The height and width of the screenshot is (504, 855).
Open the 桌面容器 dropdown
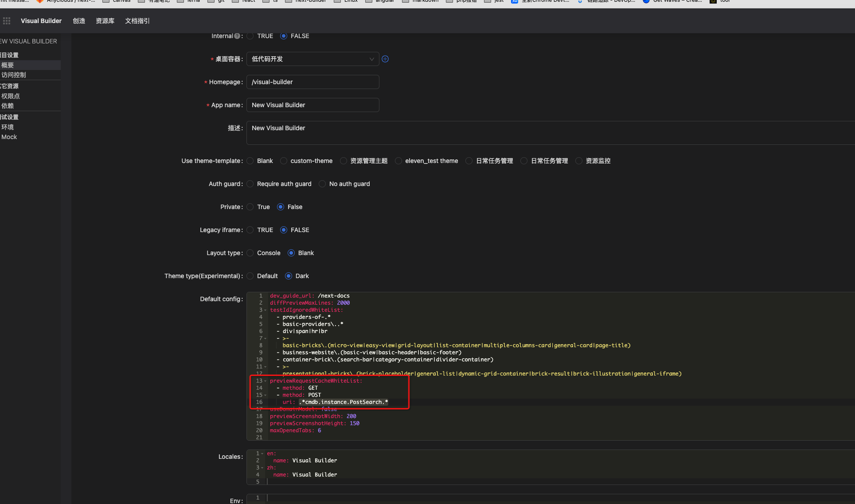pos(312,59)
